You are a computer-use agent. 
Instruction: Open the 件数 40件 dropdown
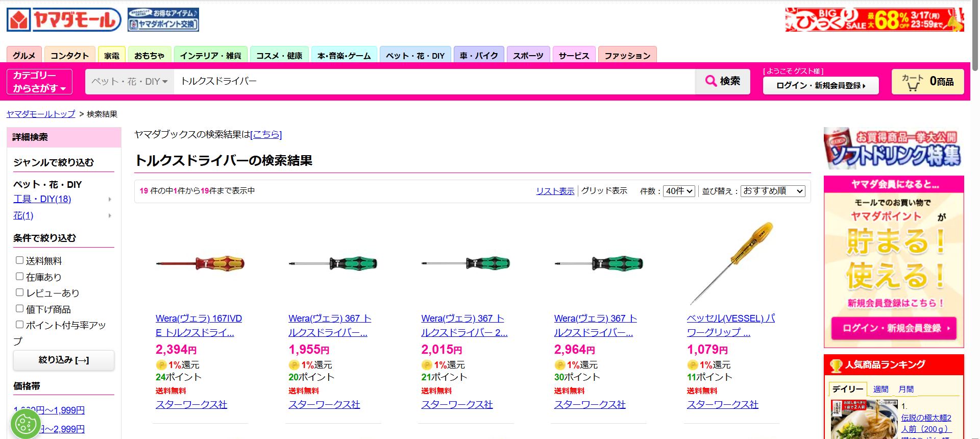click(x=679, y=191)
